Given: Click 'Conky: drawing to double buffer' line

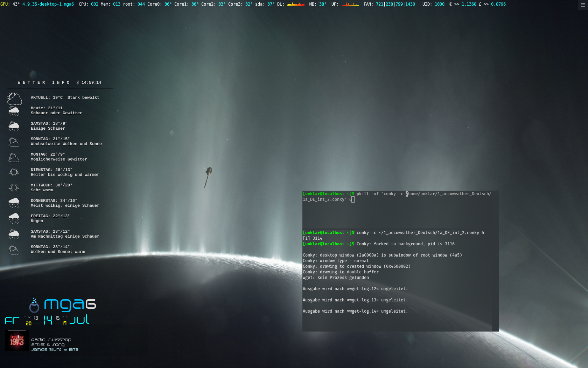Looking at the screenshot, I should (341, 272).
